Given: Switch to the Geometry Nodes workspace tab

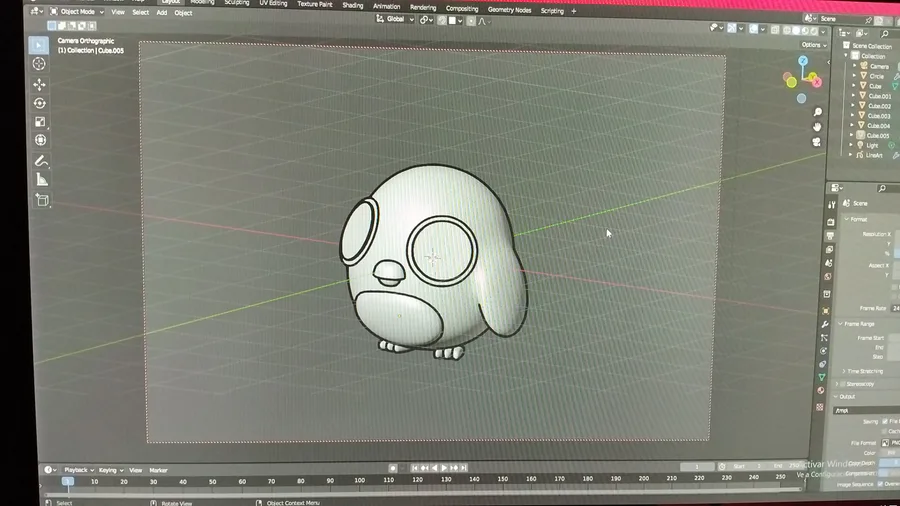Looking at the screenshot, I should coord(509,10).
